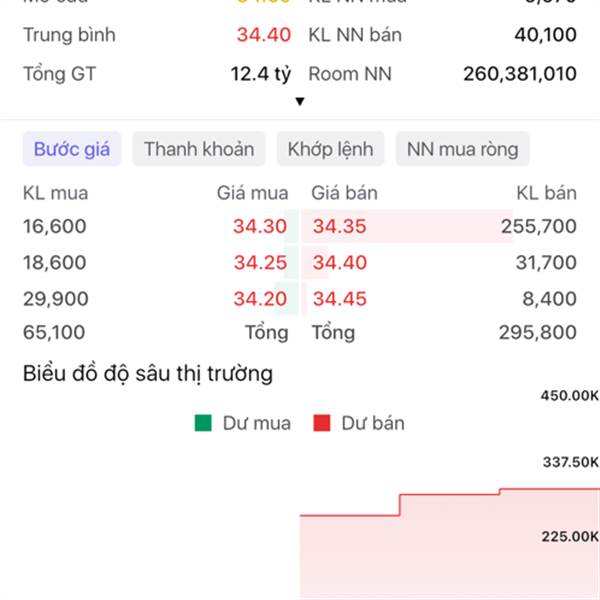Screen dimensions: 600x600
Task: Toggle the Dư mua series label
Action: [x=257, y=423]
